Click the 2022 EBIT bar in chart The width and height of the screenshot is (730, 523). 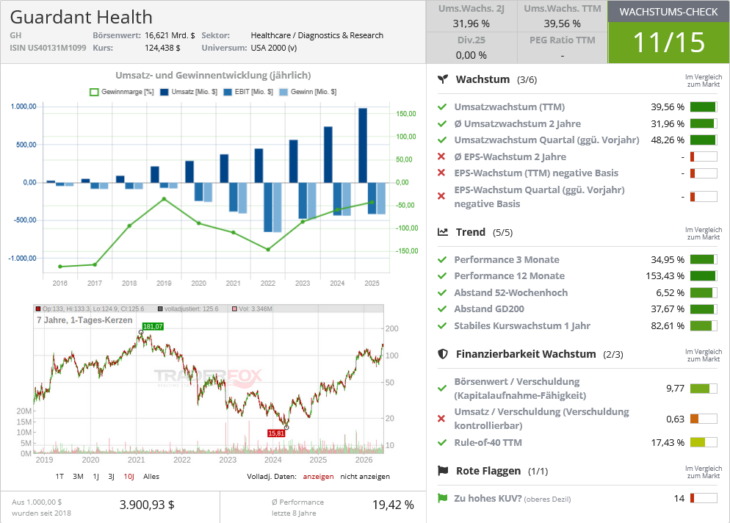[268, 207]
